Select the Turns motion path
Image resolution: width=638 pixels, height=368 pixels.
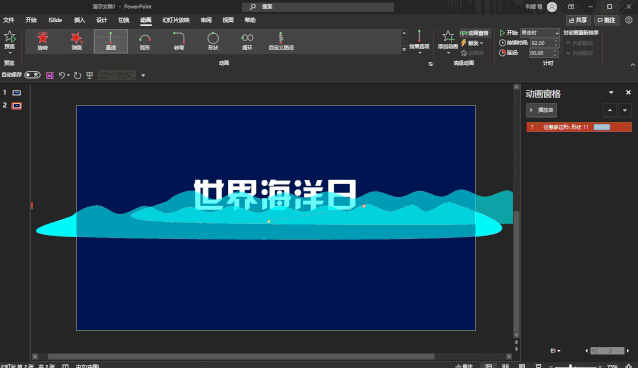179,41
